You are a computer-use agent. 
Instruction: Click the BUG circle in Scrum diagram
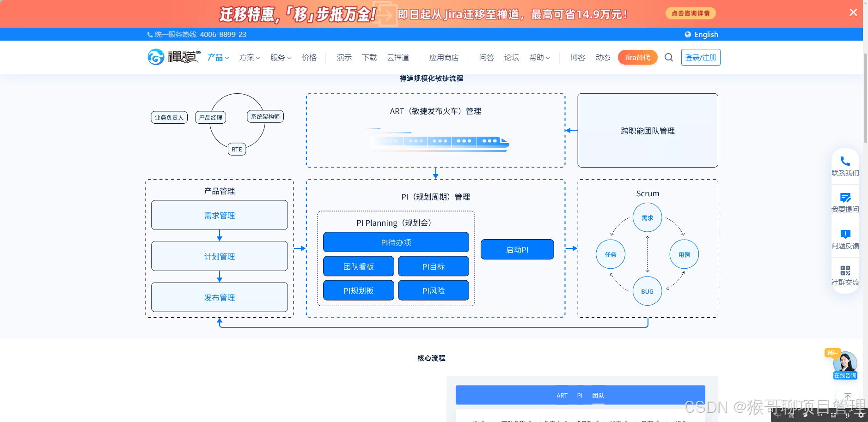(647, 291)
